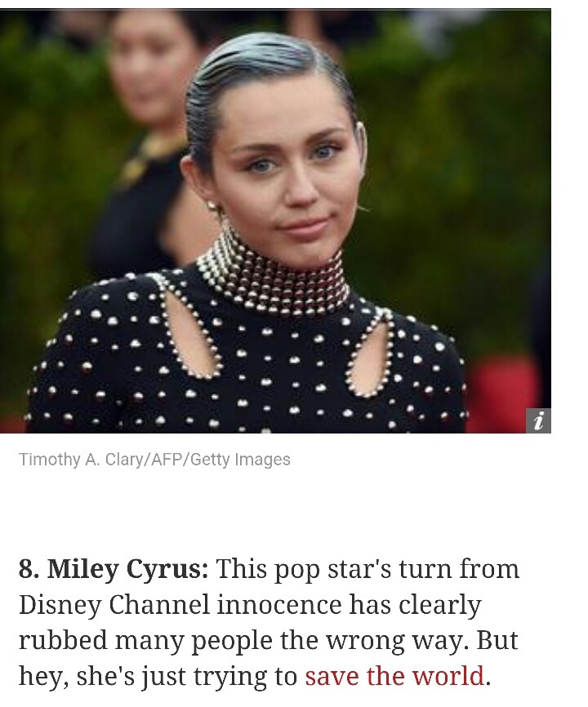588x707 pixels.
Task: Click the words "Disney Channel" in the paragraph
Action: 114,605
